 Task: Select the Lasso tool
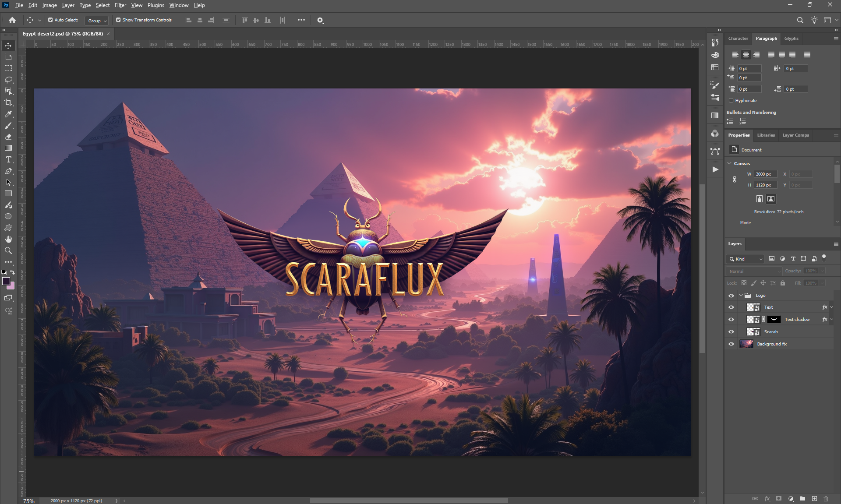coord(8,80)
